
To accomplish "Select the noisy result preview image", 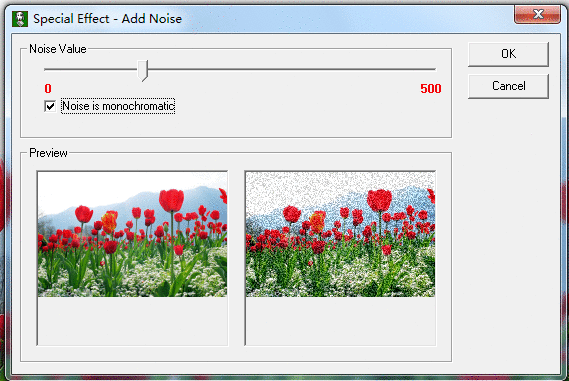I will click(x=340, y=234).
